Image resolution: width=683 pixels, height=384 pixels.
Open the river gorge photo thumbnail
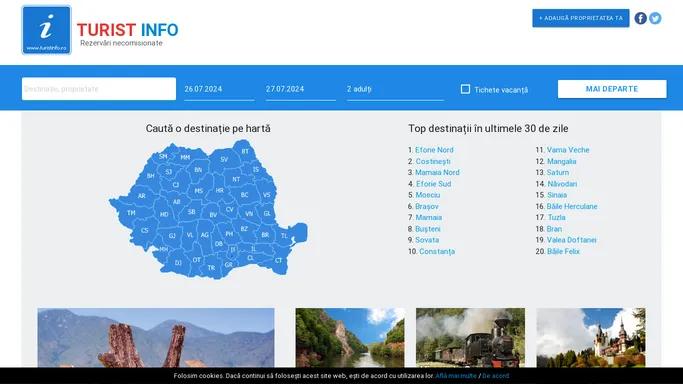(350, 338)
